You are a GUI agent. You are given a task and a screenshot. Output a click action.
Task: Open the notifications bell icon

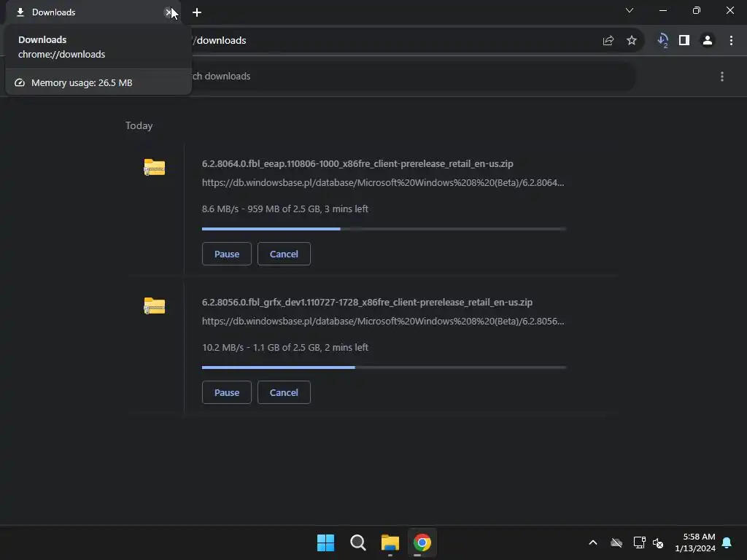[727, 542]
